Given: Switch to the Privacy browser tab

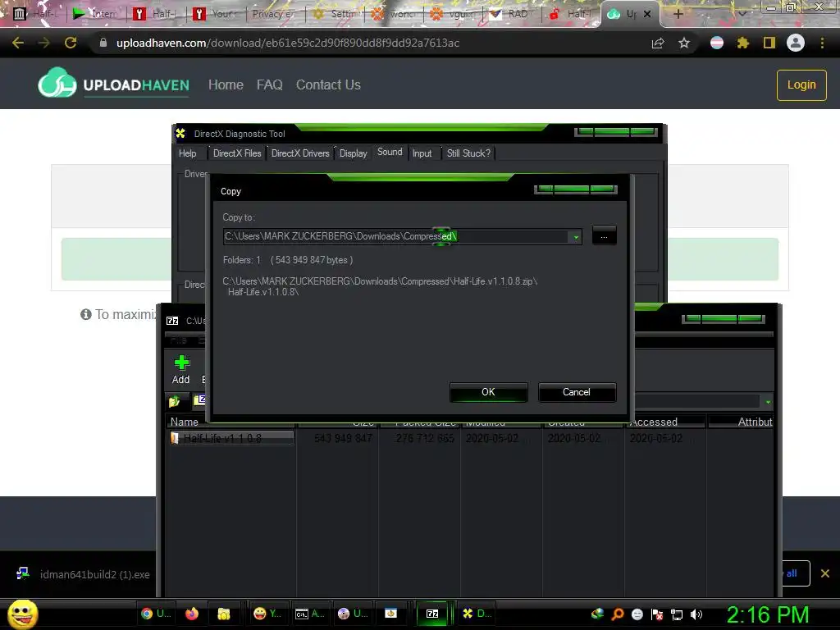Looking at the screenshot, I should click(x=275, y=14).
